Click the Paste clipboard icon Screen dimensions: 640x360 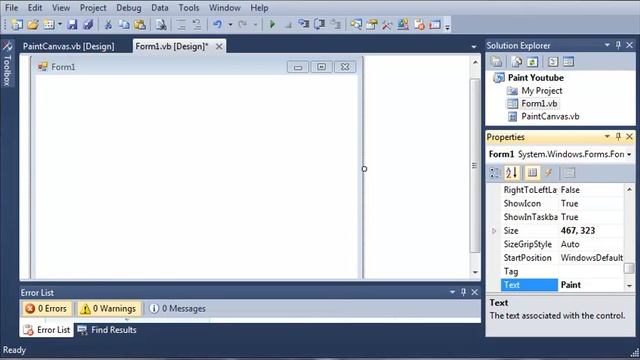pos(140,24)
